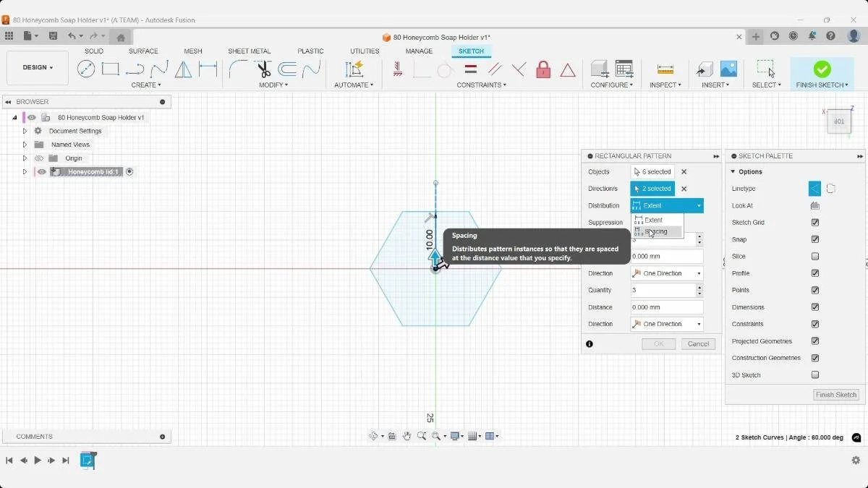Click the Insert Canvas image icon
868x488 pixels.
[728, 69]
